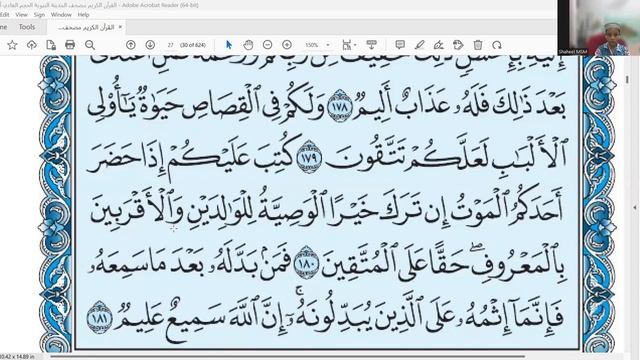Viewport: 640px width, 360px height.
Task: Bookmark file with the star icon
Action: [x=12, y=45]
